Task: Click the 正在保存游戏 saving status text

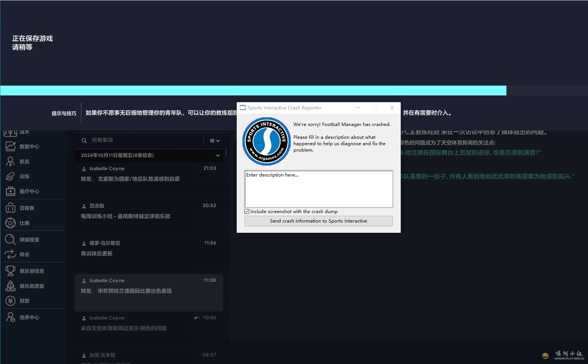Action: click(x=32, y=38)
